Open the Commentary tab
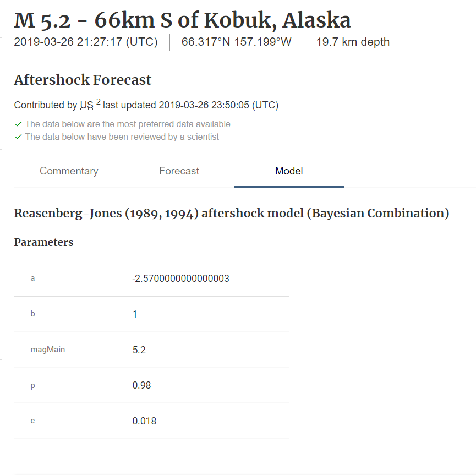 coord(69,171)
